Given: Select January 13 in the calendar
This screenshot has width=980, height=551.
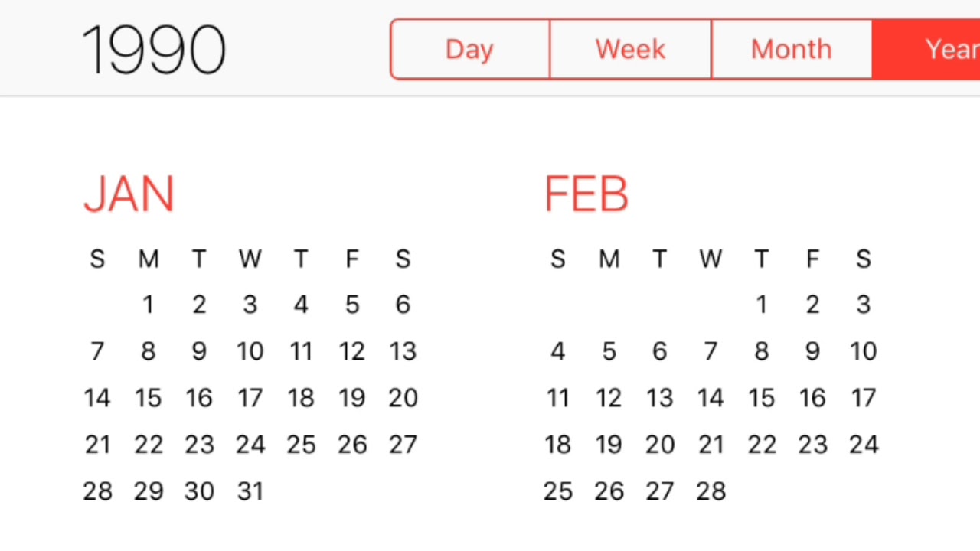Looking at the screenshot, I should point(403,352).
